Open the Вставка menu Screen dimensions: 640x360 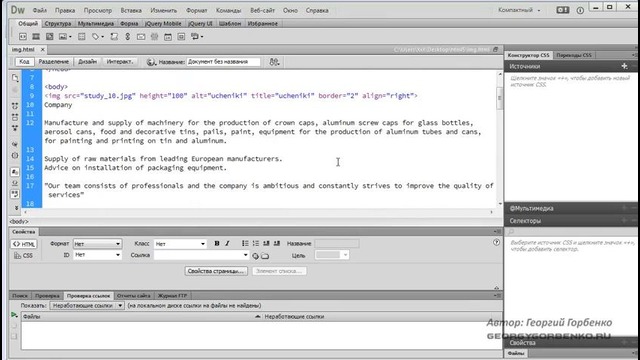[131, 10]
